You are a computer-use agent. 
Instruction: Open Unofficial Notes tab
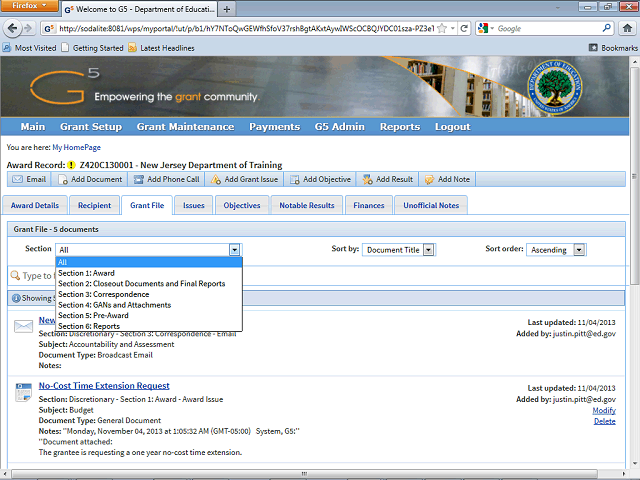tap(431, 205)
